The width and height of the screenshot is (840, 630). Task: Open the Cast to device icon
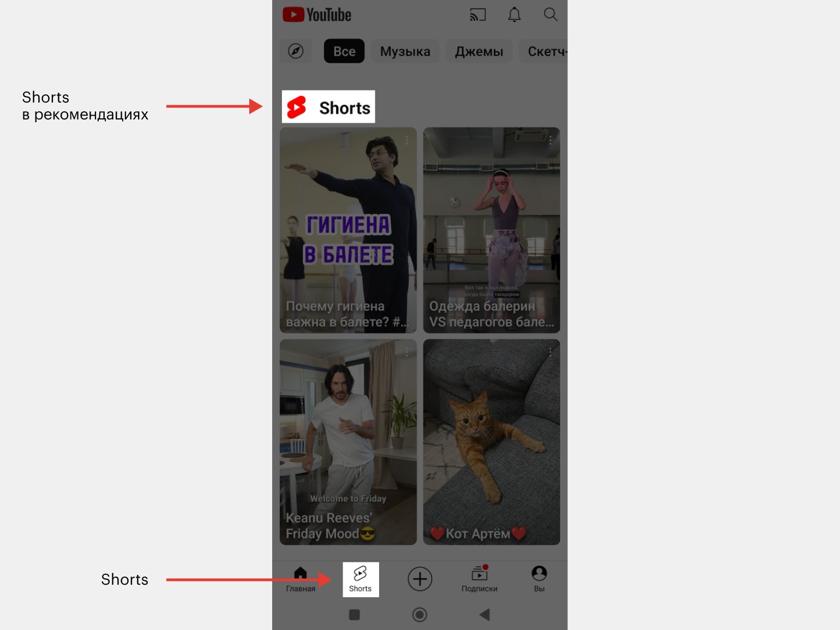[x=477, y=15]
